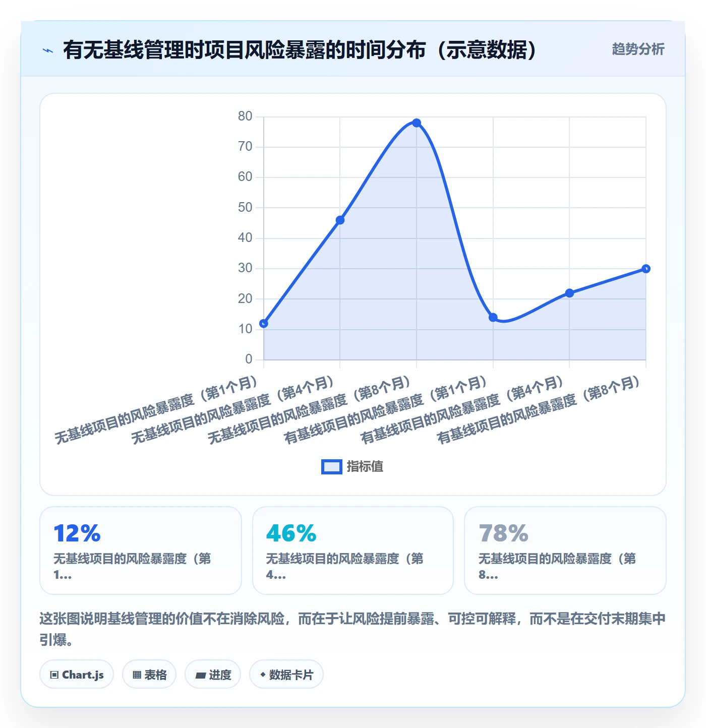This screenshot has height=728, width=706.
Task: Select the 表格 tag chip
Action: coord(149,675)
